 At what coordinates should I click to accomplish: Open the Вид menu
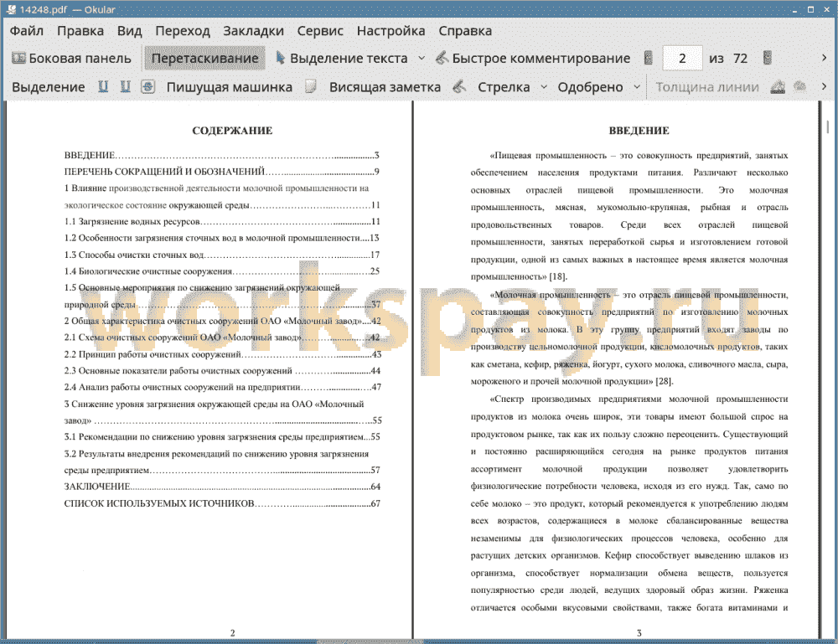(x=129, y=31)
